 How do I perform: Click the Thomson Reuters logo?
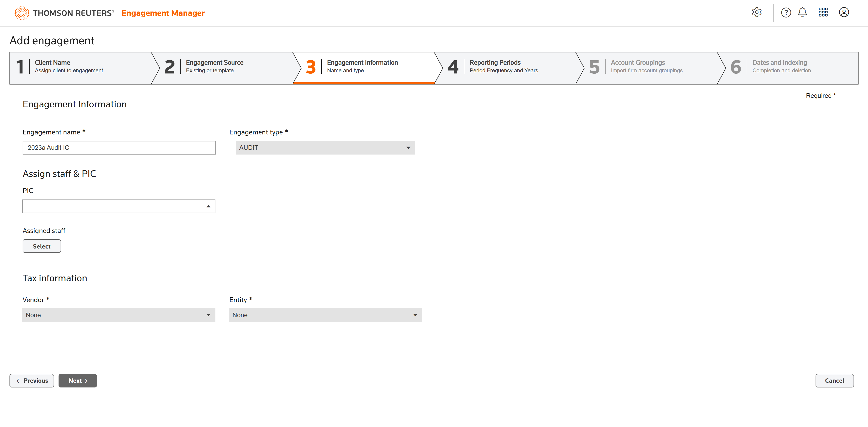tap(64, 13)
